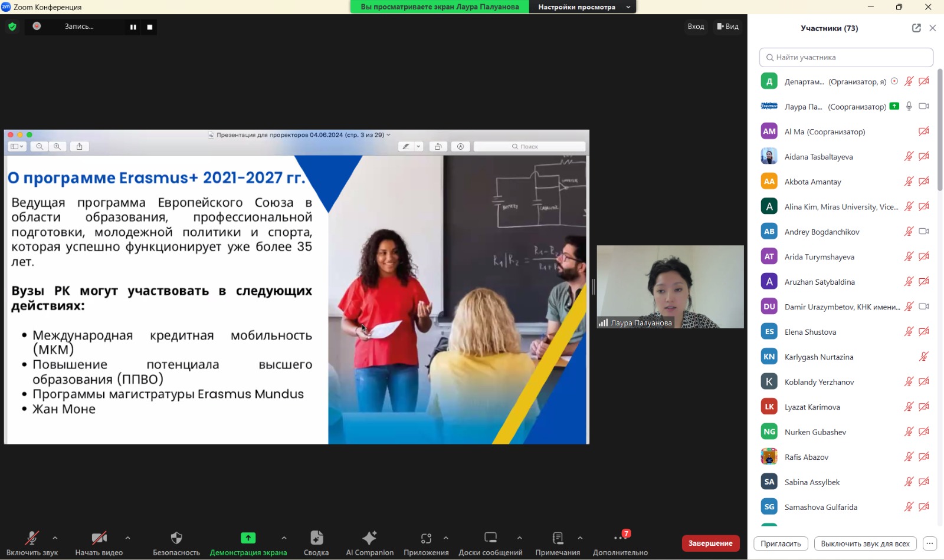Pause the recording
The width and height of the screenshot is (944, 560).
133,27
